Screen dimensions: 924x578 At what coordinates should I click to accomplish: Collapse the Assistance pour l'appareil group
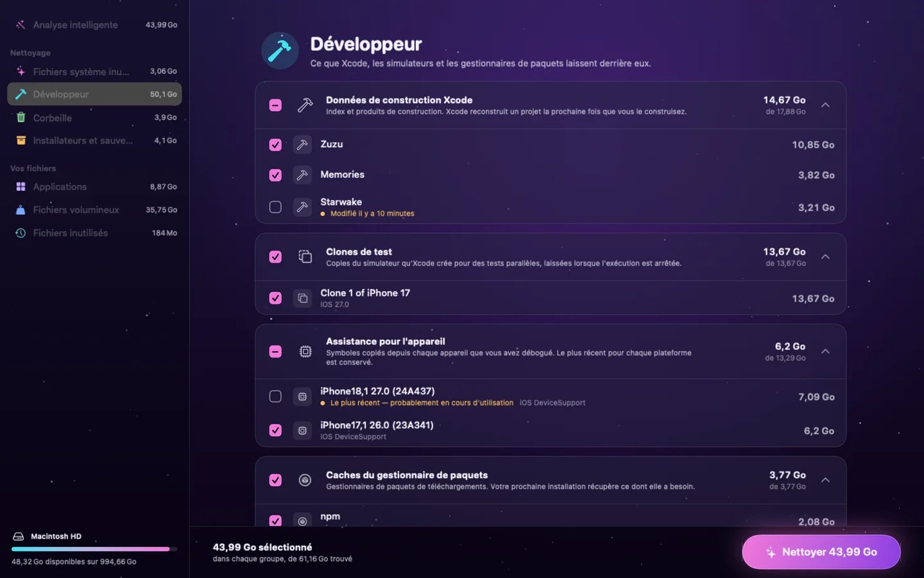(x=826, y=351)
